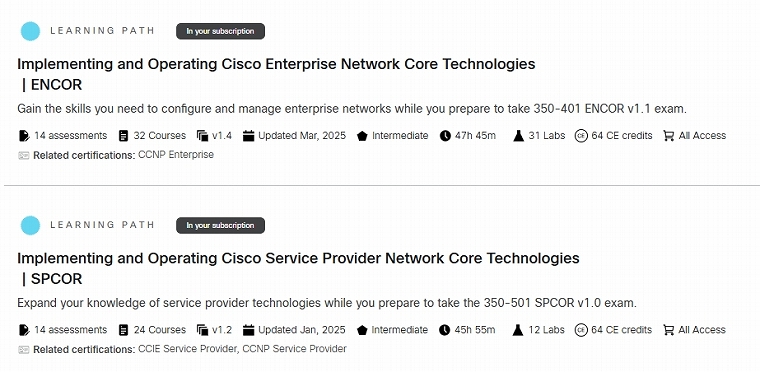Open the Service Provider SPCOR learning path title
Screen dimensions: 760x372
(299, 268)
